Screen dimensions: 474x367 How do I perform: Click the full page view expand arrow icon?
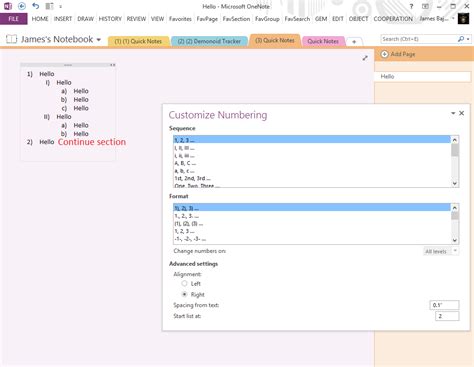click(365, 58)
